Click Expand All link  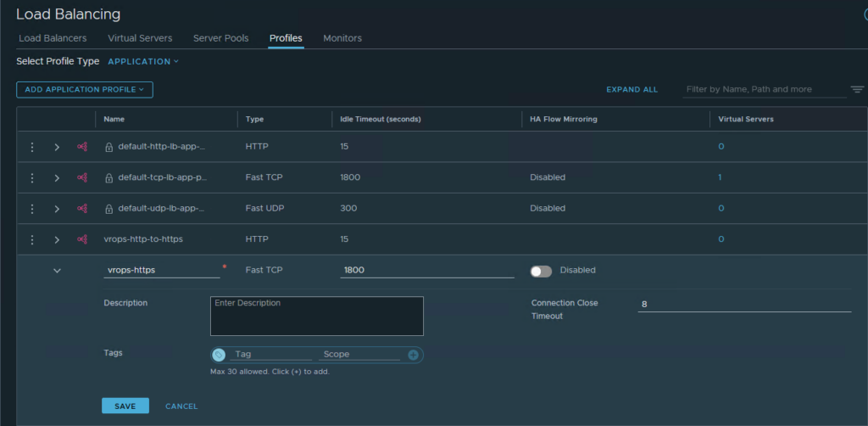[x=632, y=89]
